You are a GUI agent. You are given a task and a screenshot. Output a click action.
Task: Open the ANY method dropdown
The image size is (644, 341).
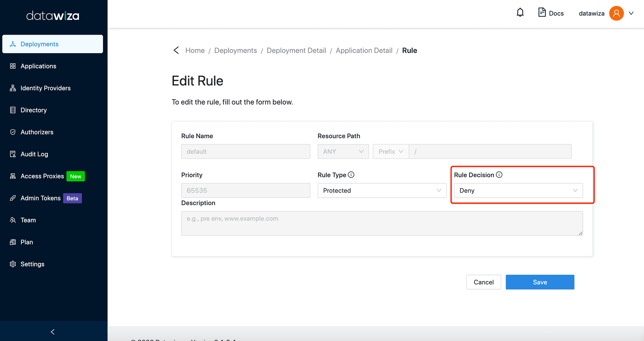point(343,152)
